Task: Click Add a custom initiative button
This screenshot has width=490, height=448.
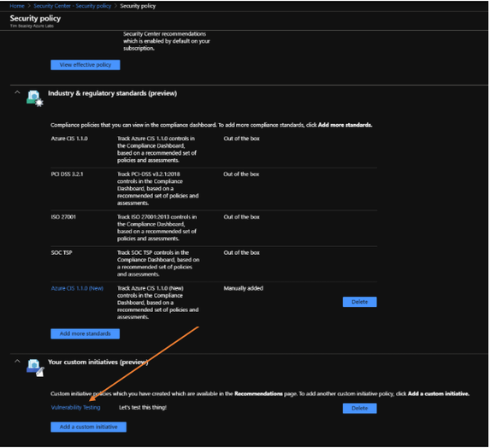Action: 89,427
